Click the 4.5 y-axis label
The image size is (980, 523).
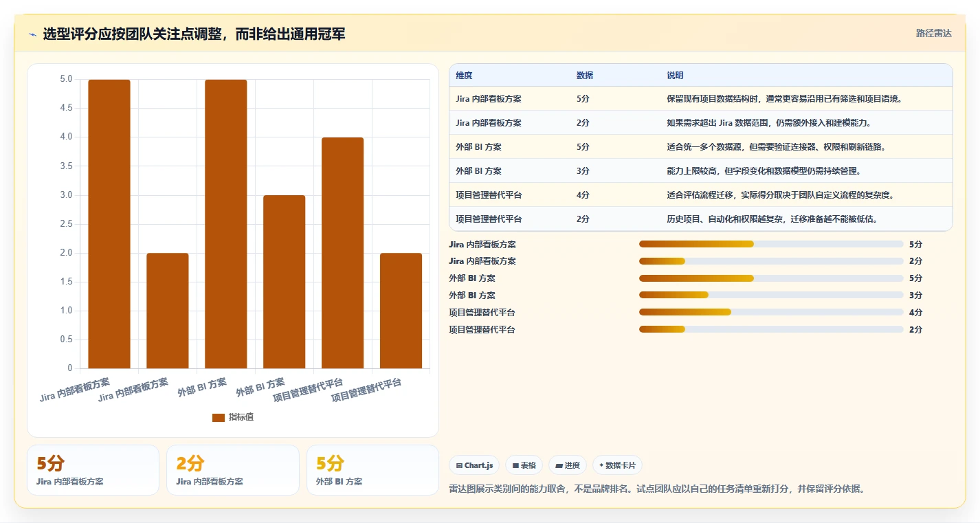[66, 108]
